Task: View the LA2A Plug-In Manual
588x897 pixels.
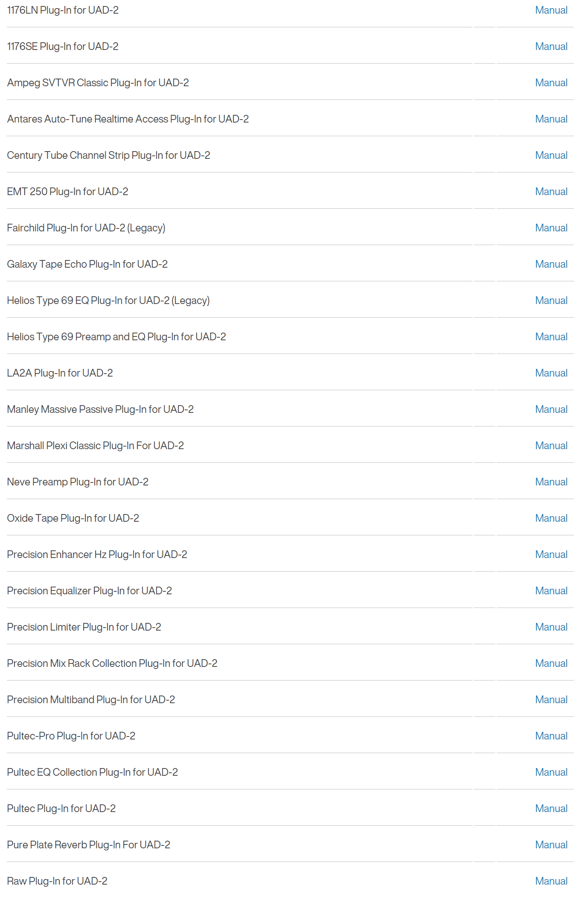Action: (551, 373)
